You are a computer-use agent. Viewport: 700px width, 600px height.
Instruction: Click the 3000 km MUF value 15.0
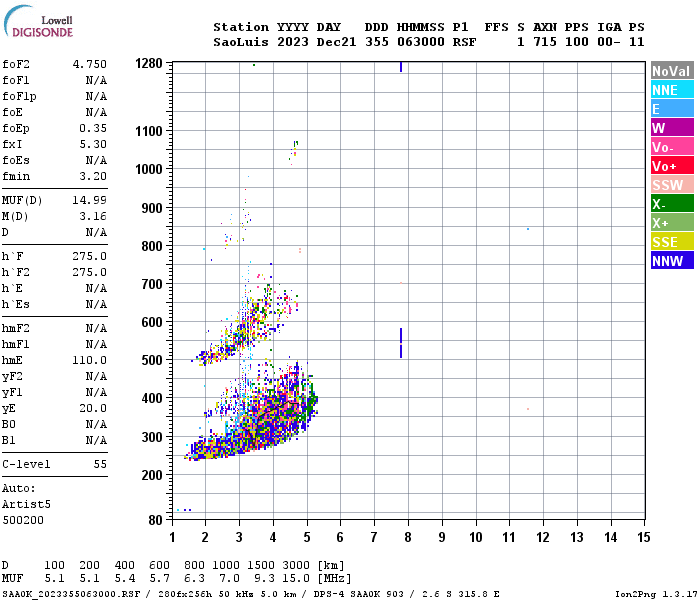(296, 579)
